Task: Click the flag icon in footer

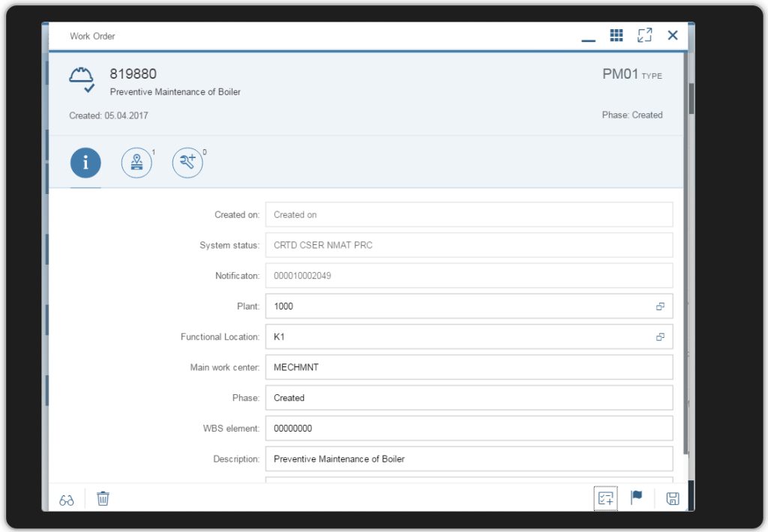Action: [x=636, y=498]
